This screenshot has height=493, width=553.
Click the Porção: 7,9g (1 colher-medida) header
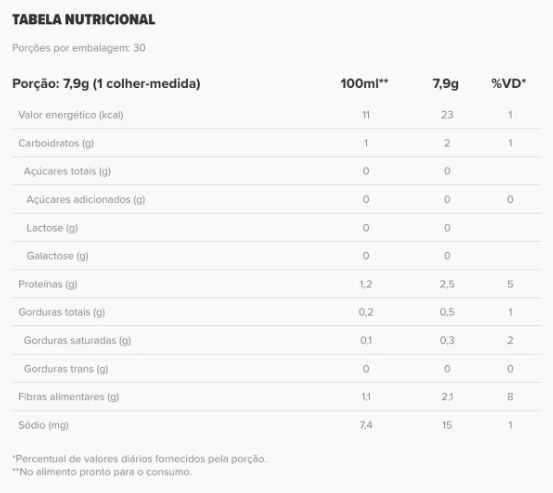(x=106, y=84)
